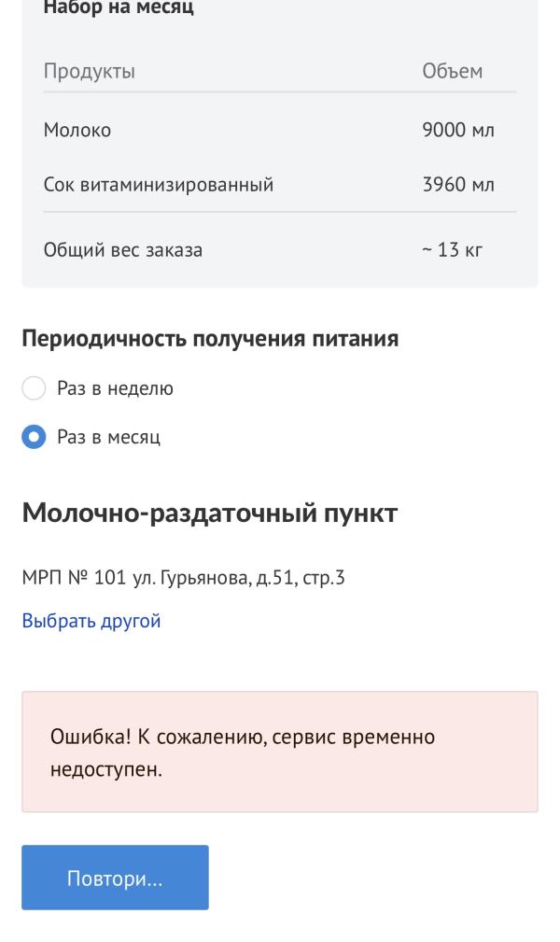
Task: Click the 'Раз в неделю' label text
Action: point(115,388)
